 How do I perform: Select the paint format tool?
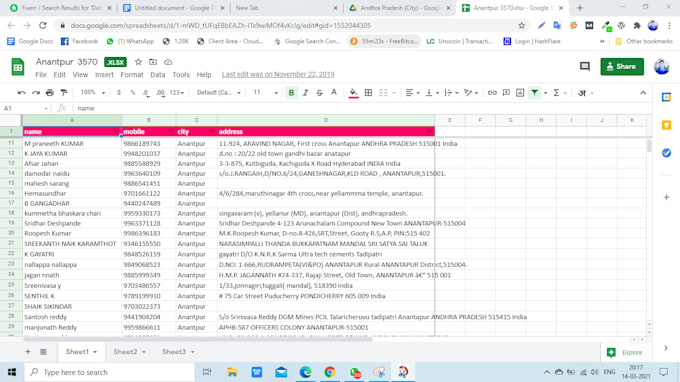coord(64,93)
